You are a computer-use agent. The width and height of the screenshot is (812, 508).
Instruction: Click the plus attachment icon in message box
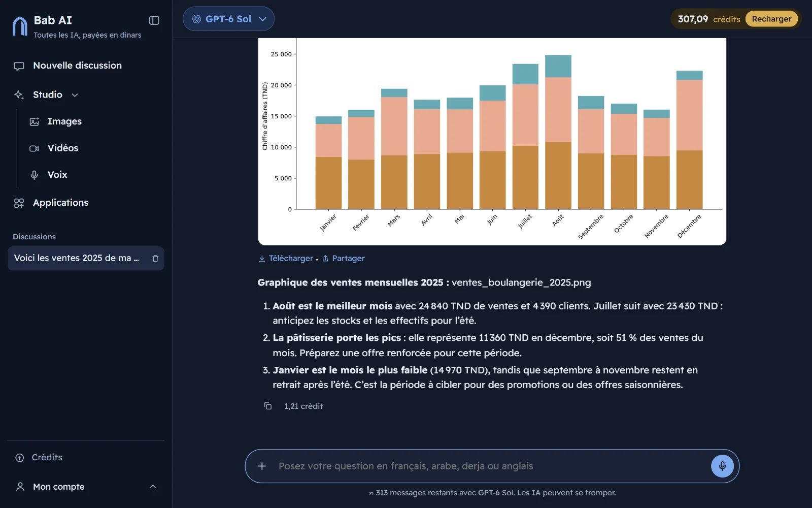(262, 466)
